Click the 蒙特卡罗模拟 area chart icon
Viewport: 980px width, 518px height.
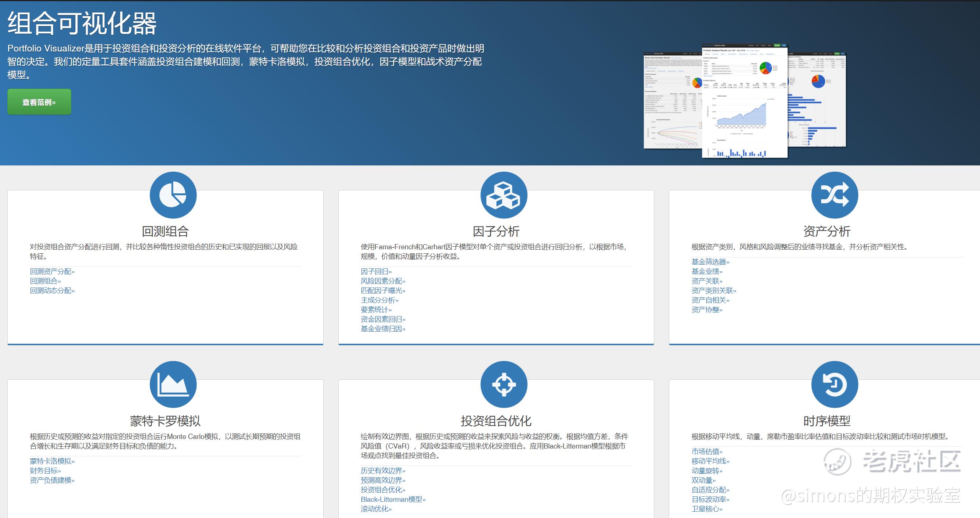point(173,384)
